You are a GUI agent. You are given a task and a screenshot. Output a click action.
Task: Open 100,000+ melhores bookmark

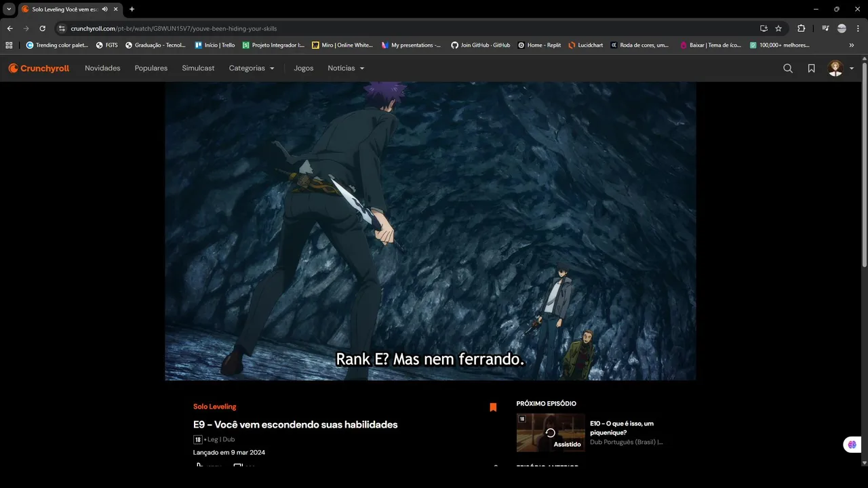click(x=780, y=45)
